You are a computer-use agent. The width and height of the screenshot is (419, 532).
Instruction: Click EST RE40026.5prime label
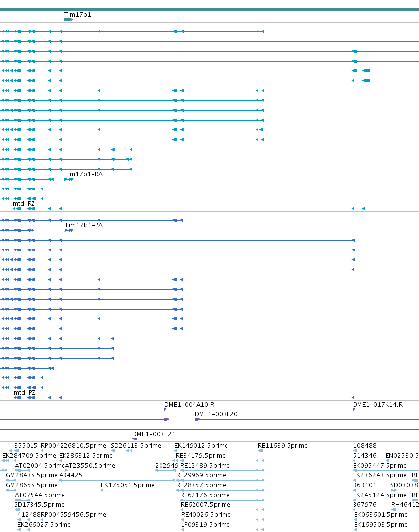[206, 515]
